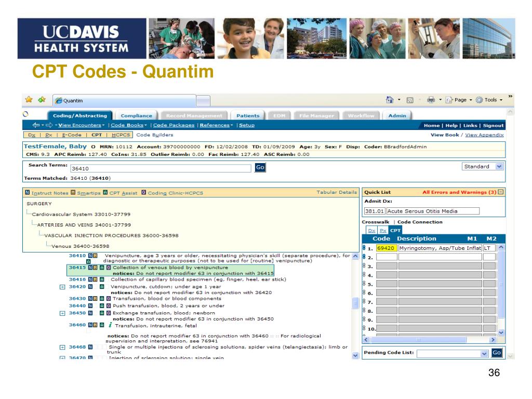The height and width of the screenshot is (399, 532).
Task: Click the Instruct Notes legend icon
Action: [x=27, y=192]
